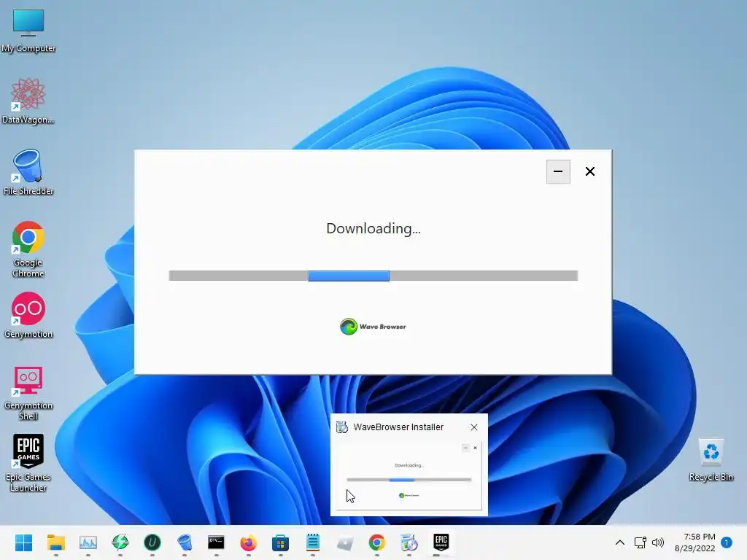Click the green lightning bolt taskbar icon
Screen dimensions: 747x560
point(120,542)
